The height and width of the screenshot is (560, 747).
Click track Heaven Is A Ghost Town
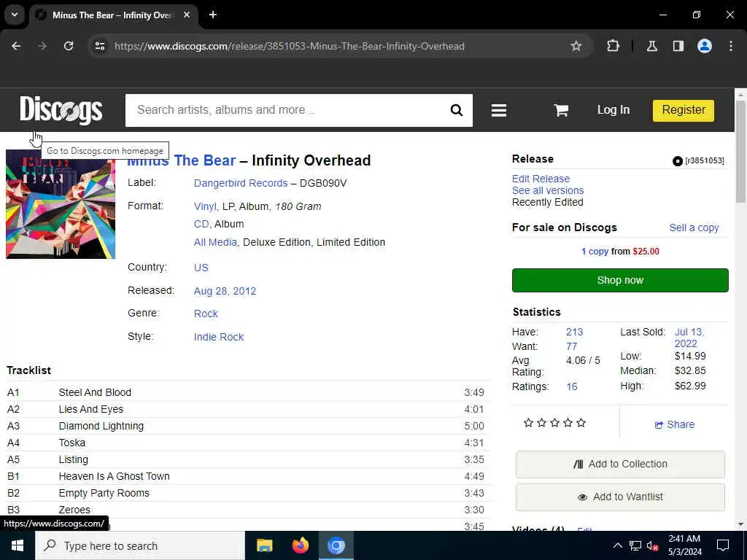coord(114,476)
